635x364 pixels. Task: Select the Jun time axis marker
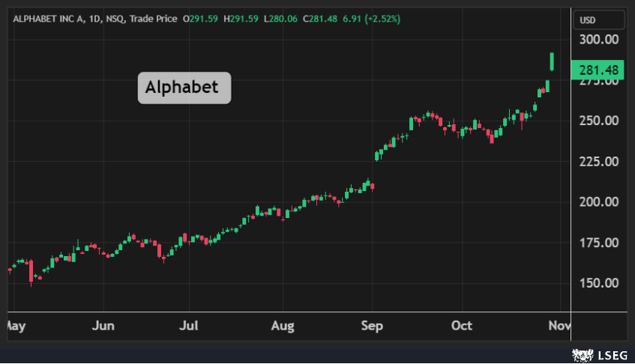tap(103, 326)
